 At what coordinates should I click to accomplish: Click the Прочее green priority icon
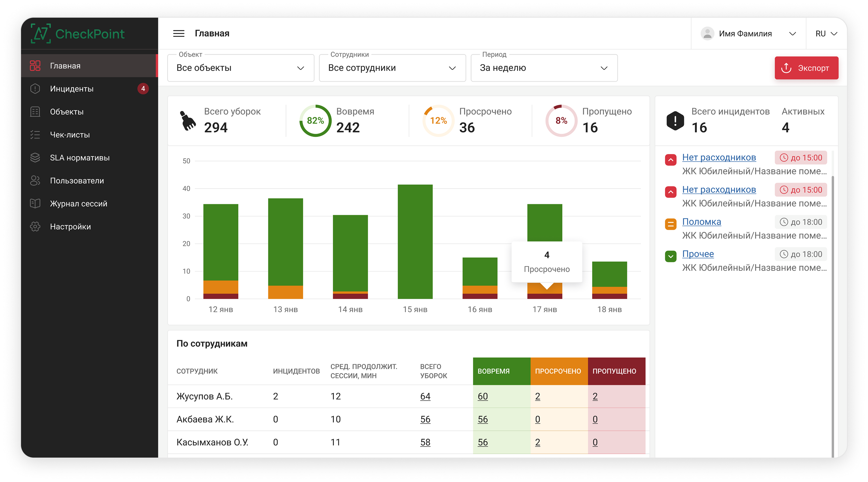click(671, 256)
